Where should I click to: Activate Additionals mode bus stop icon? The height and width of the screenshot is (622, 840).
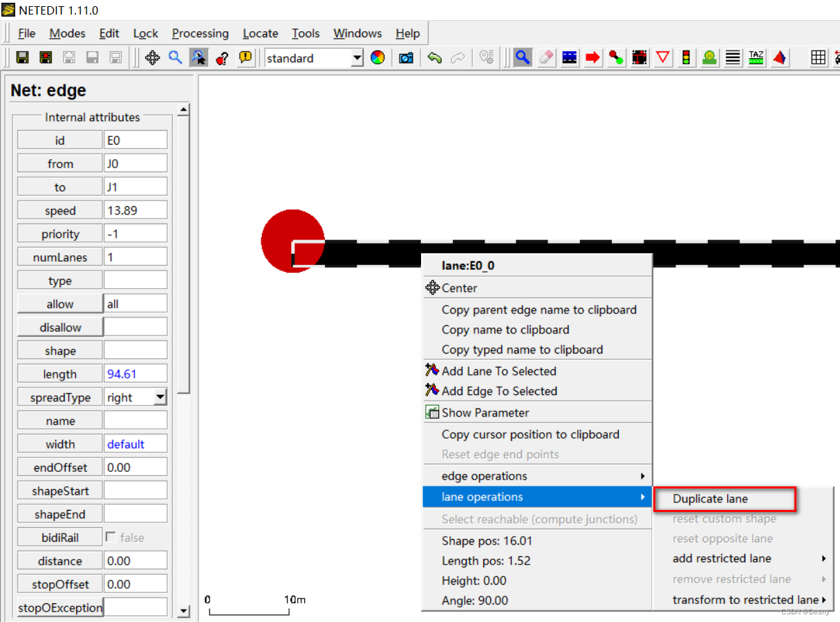click(709, 57)
